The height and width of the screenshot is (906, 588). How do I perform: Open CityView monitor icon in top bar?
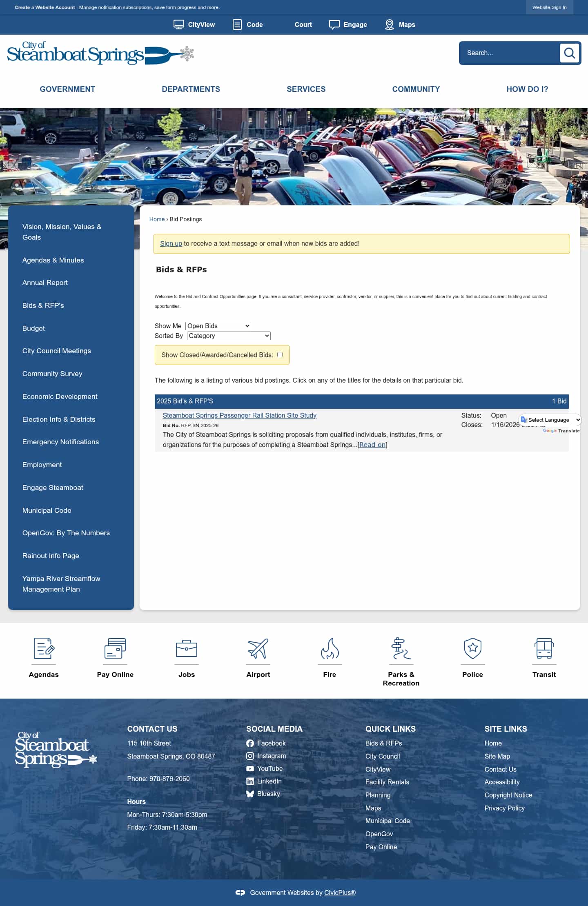click(x=178, y=25)
